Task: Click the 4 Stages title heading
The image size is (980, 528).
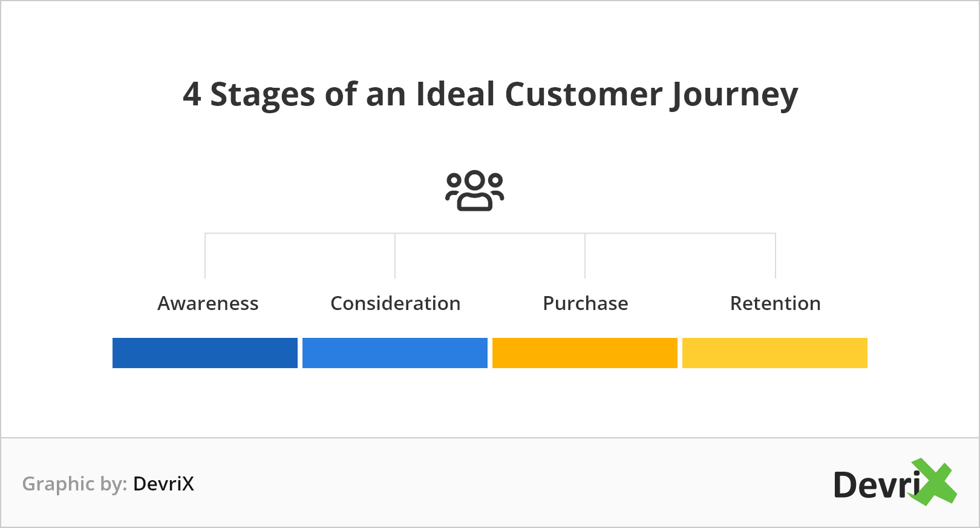Action: point(491,95)
